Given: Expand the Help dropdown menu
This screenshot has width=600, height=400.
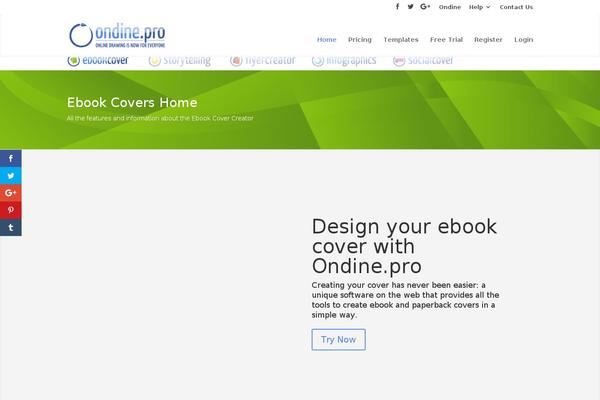Looking at the screenshot, I should coord(479,7).
